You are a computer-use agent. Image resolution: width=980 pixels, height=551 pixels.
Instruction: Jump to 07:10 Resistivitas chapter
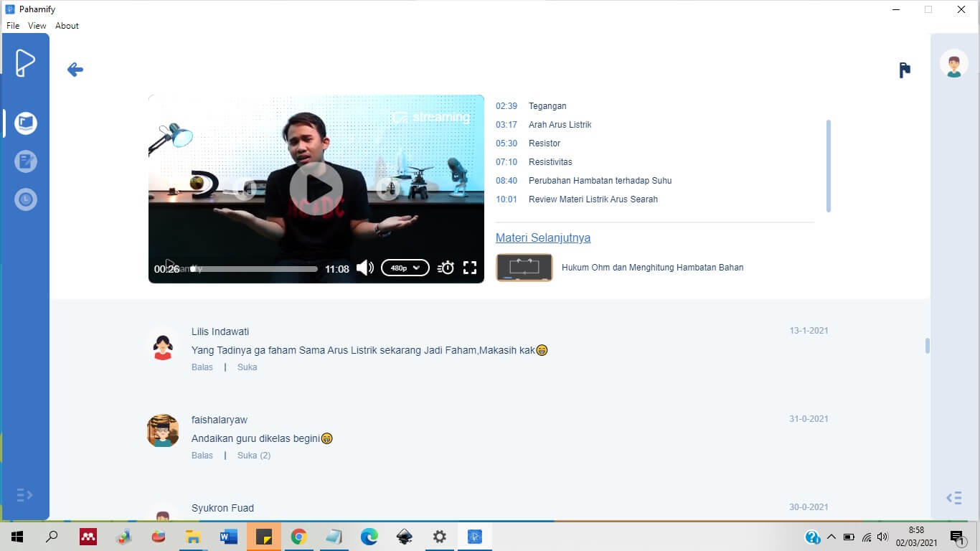(534, 162)
